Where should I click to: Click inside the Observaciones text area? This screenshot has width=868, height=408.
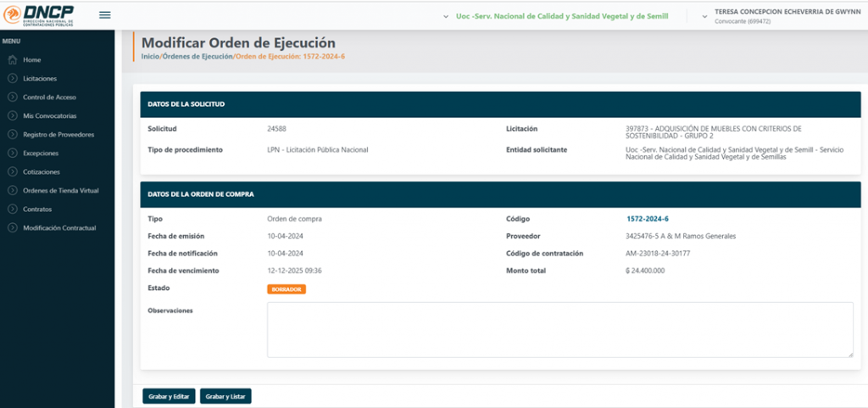click(559, 330)
